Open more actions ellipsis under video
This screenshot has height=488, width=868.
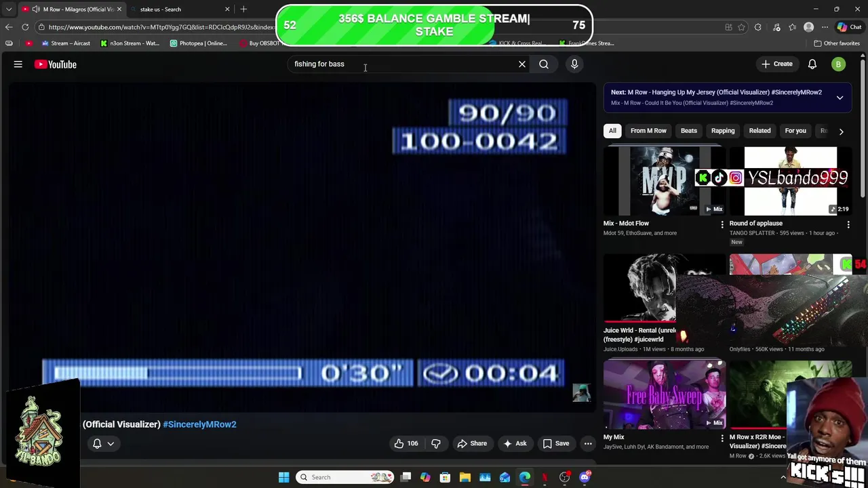588,443
